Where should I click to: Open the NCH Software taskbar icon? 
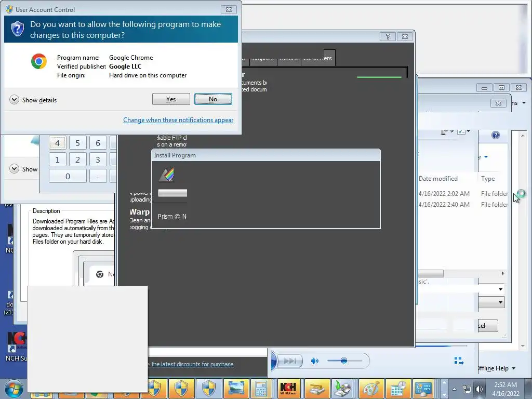tap(288, 389)
